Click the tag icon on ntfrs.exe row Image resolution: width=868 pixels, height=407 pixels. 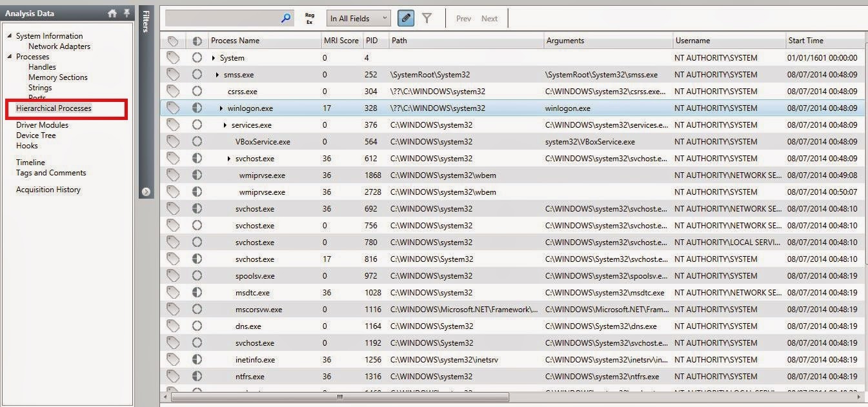172,377
